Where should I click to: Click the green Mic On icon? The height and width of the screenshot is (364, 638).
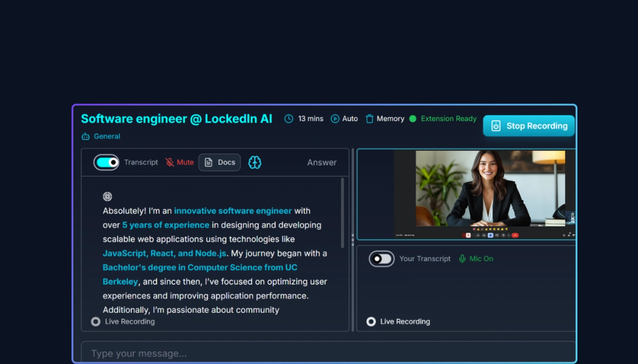[462, 259]
